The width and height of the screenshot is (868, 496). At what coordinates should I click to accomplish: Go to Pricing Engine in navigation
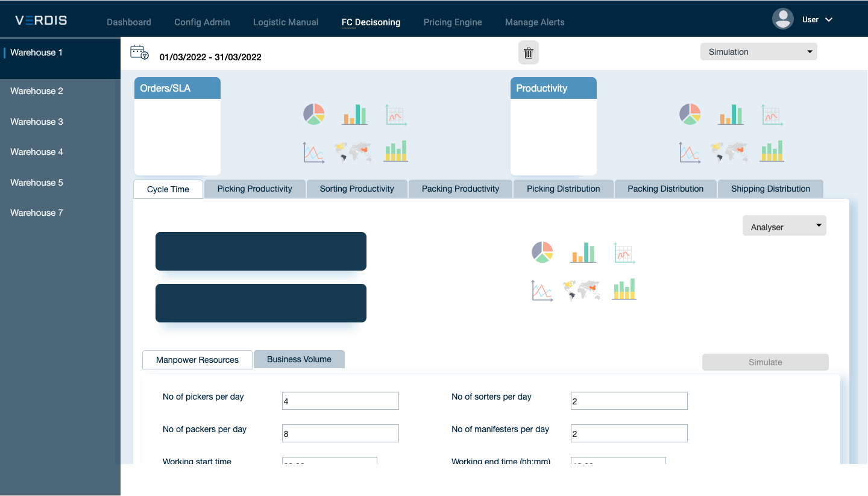pos(453,22)
